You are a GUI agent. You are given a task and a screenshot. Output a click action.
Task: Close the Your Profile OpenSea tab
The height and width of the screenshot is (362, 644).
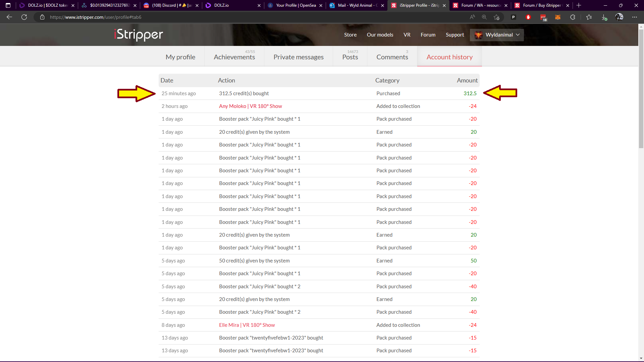[x=321, y=5]
